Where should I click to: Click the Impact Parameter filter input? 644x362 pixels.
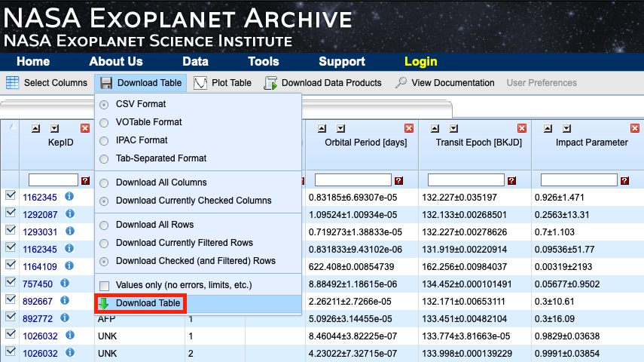(x=578, y=179)
